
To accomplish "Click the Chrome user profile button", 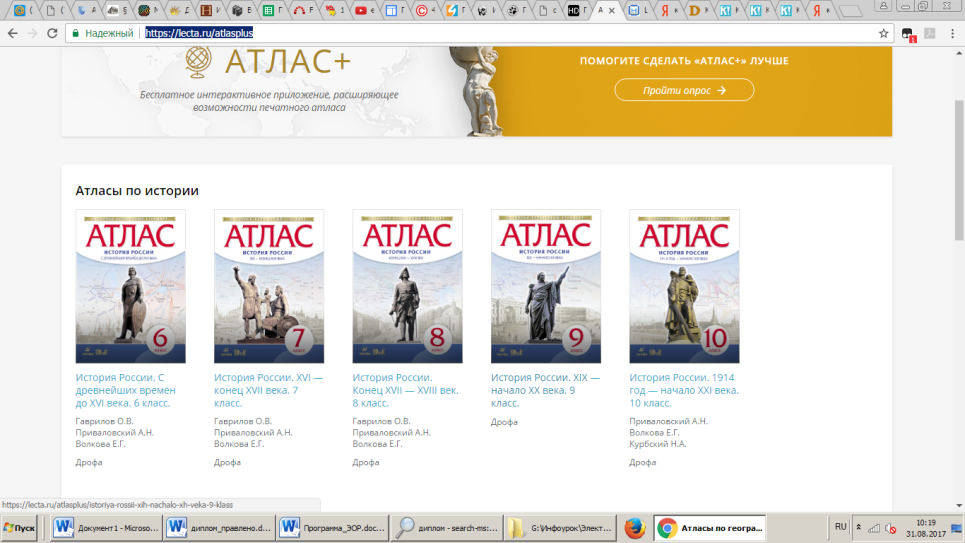I will click(883, 6).
